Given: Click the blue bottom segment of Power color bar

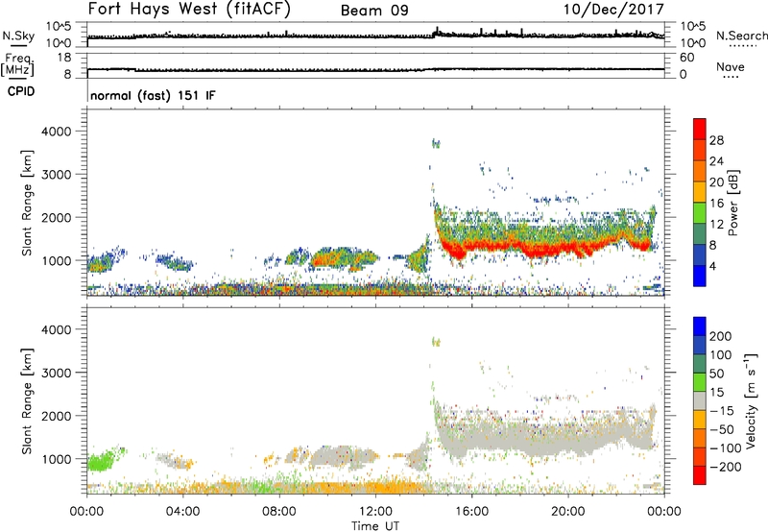Looking at the screenshot, I should (700, 276).
